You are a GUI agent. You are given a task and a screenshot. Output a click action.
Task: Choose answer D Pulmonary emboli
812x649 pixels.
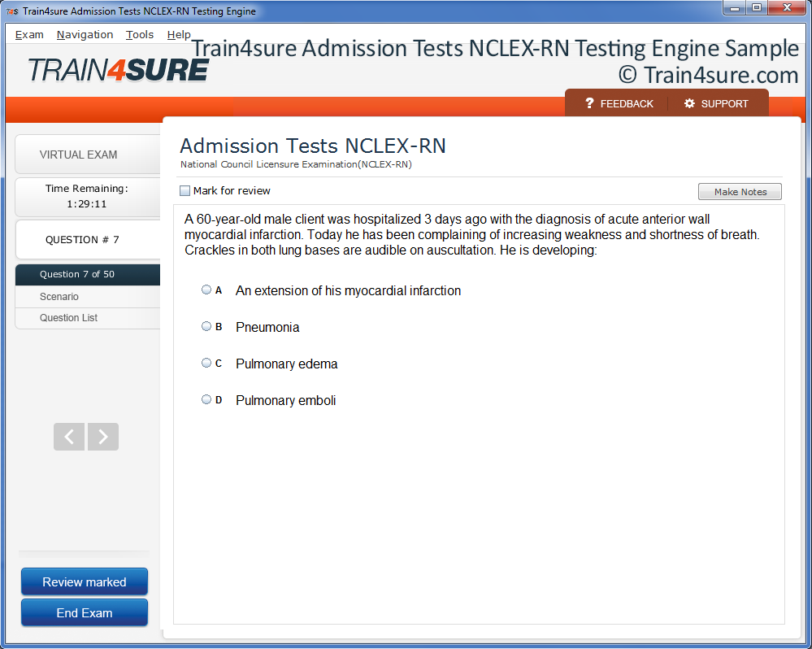pos(206,399)
